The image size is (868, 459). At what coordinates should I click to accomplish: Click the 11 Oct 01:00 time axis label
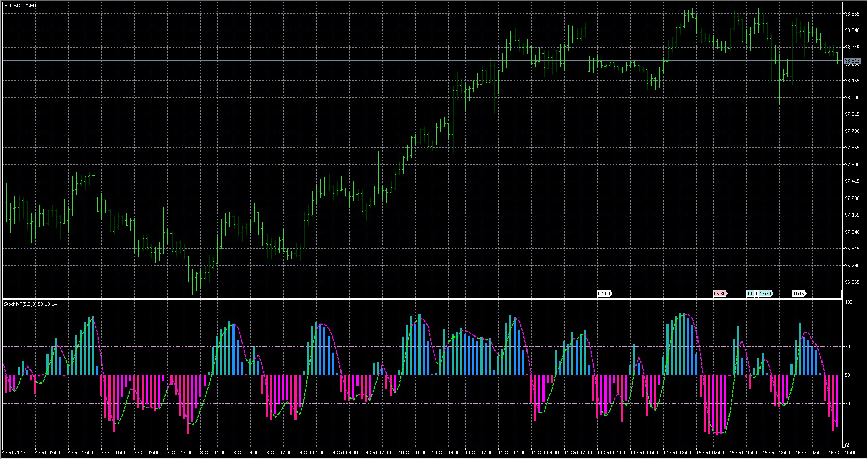[x=512, y=453]
